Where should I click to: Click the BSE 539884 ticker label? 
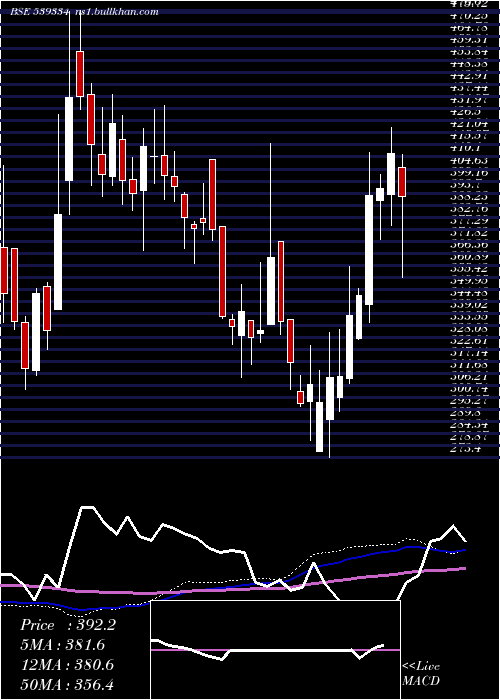pos(40,12)
